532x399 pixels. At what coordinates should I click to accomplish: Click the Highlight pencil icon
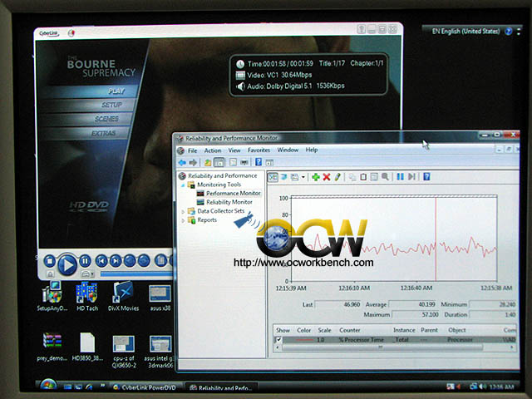[x=337, y=177]
